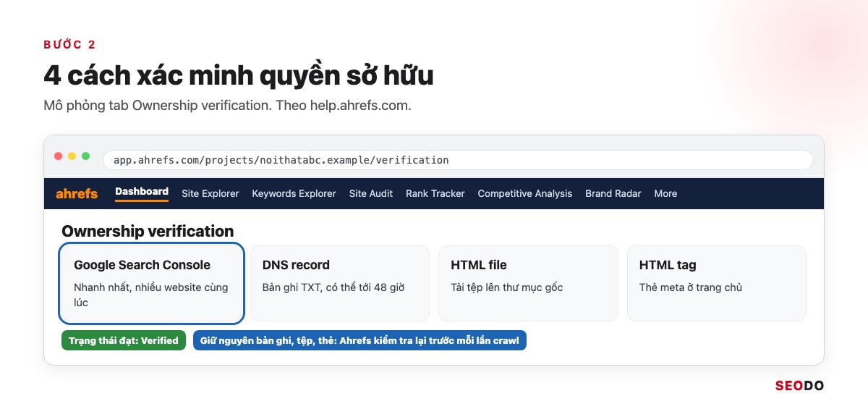The image size is (868, 409).
Task: Click the green "Trạng thái đạt: Verified" badge
Action: pos(124,340)
